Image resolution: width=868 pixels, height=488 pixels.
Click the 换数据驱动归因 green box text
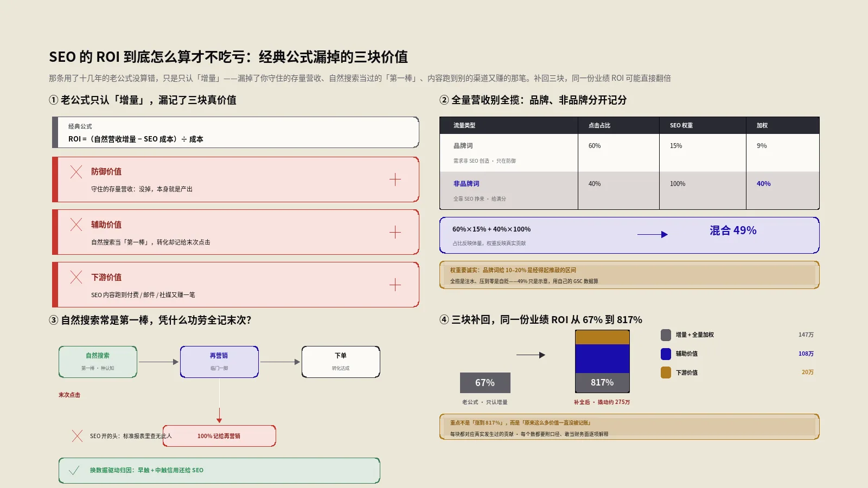(146, 471)
